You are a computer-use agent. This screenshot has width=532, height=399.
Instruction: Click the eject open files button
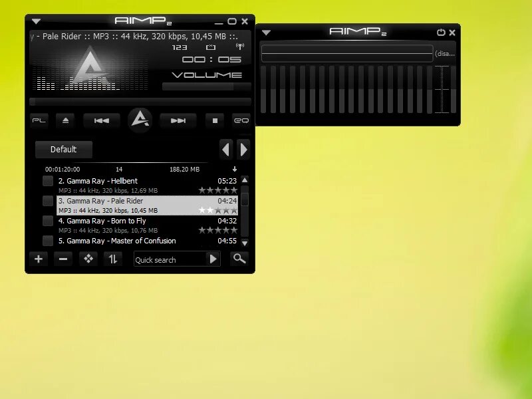point(65,120)
